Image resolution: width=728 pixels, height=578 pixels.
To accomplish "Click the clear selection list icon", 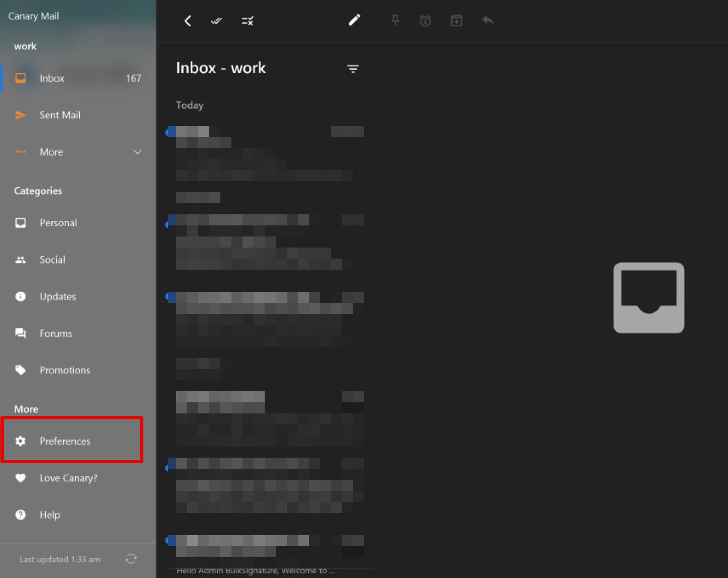I will click(x=247, y=21).
